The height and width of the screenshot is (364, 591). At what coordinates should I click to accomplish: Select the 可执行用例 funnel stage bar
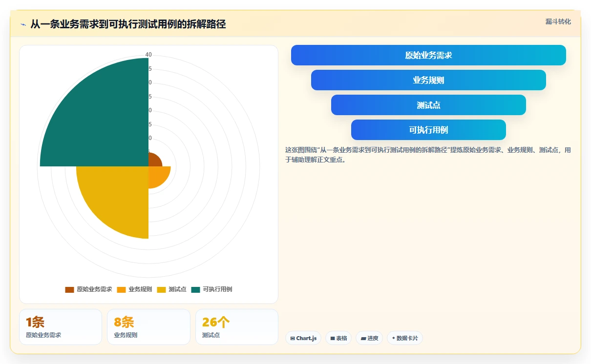click(x=428, y=130)
